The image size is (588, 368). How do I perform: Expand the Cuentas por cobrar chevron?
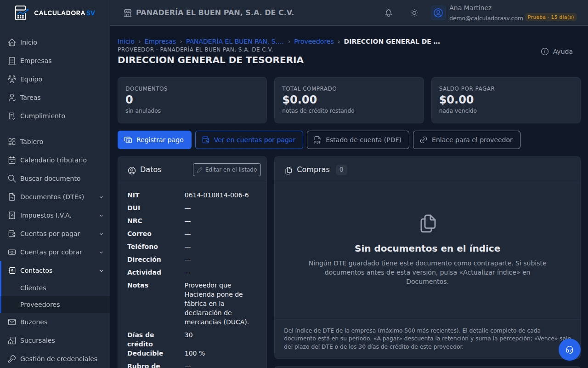tap(101, 252)
